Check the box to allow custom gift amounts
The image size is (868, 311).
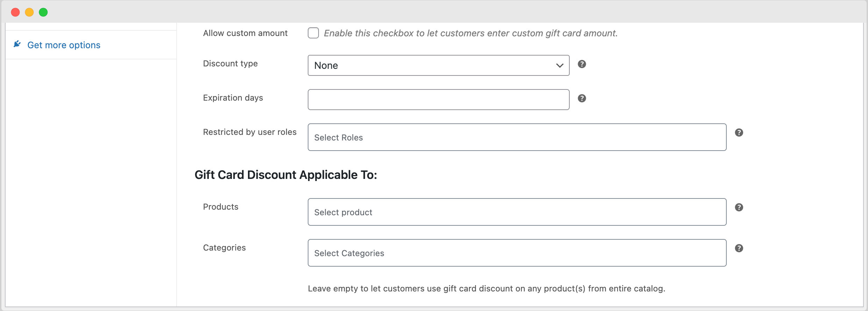pyautogui.click(x=313, y=32)
